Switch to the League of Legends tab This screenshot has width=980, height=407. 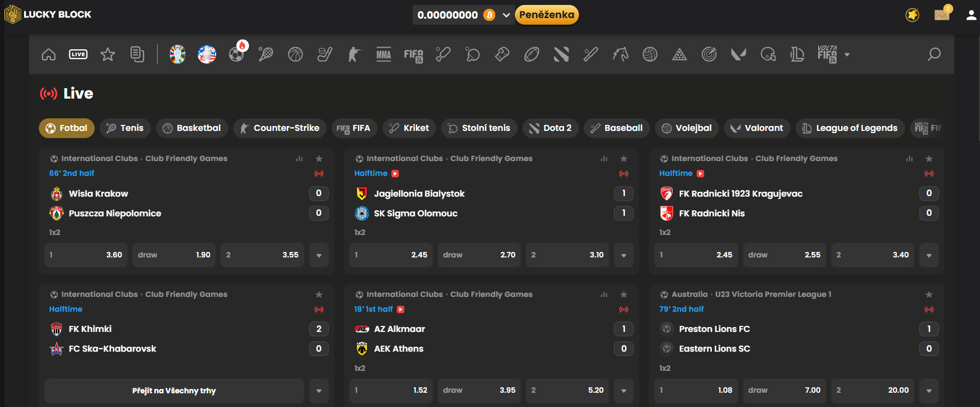click(850, 128)
